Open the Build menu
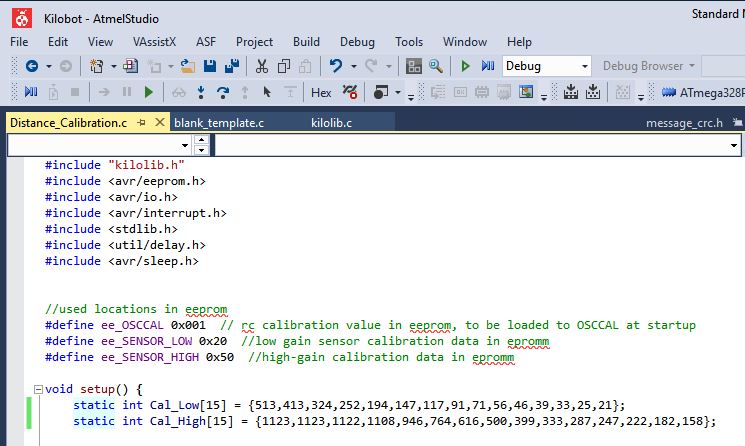The width and height of the screenshot is (745, 446). click(306, 42)
